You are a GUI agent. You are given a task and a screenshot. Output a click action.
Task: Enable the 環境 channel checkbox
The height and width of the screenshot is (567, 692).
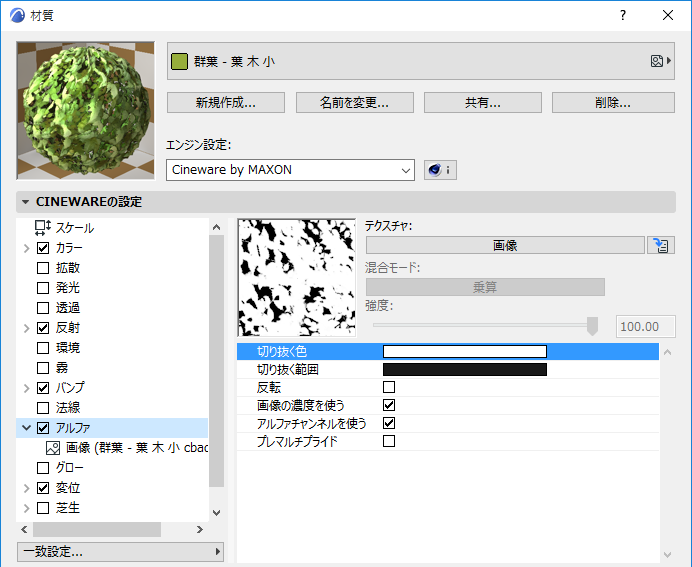click(x=43, y=348)
